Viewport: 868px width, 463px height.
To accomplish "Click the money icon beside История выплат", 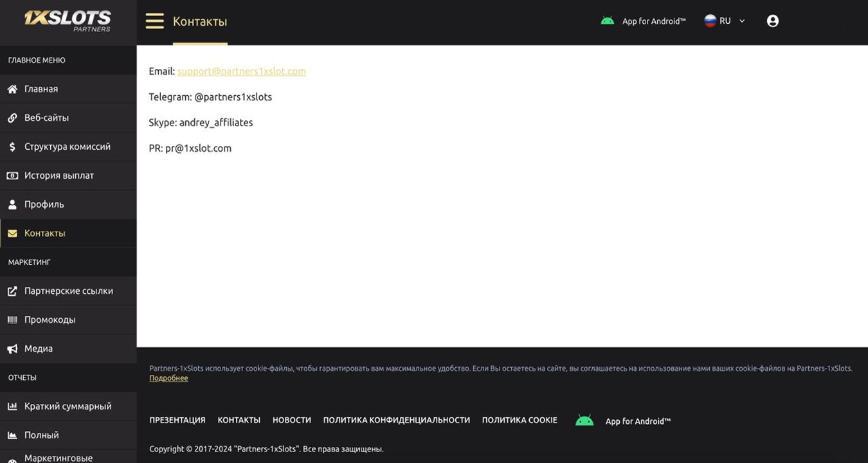I will point(12,176).
